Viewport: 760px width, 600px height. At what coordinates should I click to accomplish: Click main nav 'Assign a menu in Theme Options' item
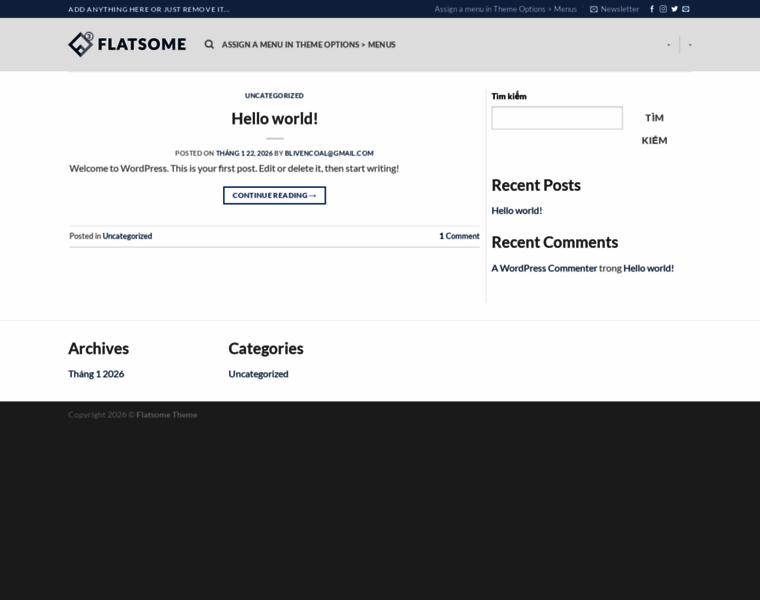308,45
